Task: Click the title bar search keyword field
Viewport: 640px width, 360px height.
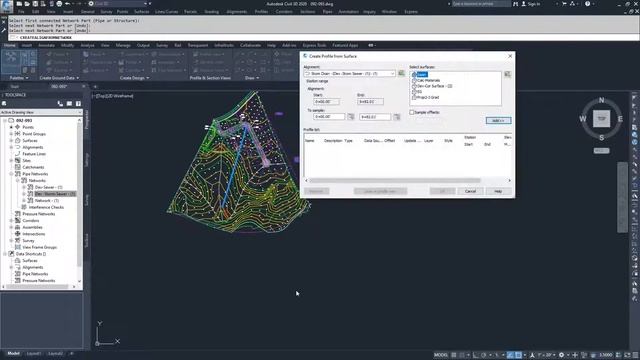Action: 481,4
